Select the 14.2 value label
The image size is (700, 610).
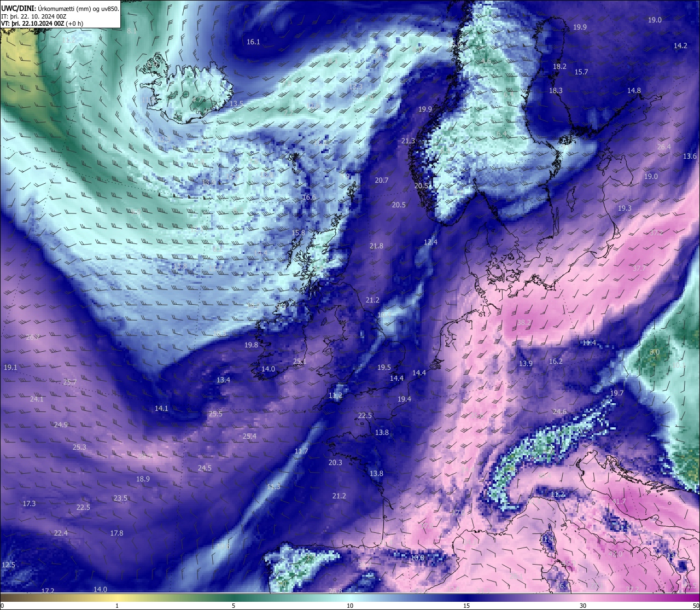[680, 46]
